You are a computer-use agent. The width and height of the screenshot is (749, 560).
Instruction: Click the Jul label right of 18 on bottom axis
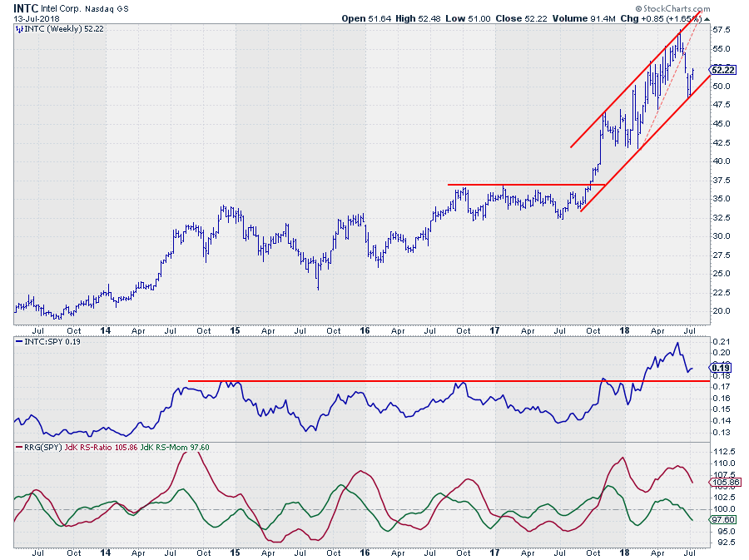(x=689, y=552)
